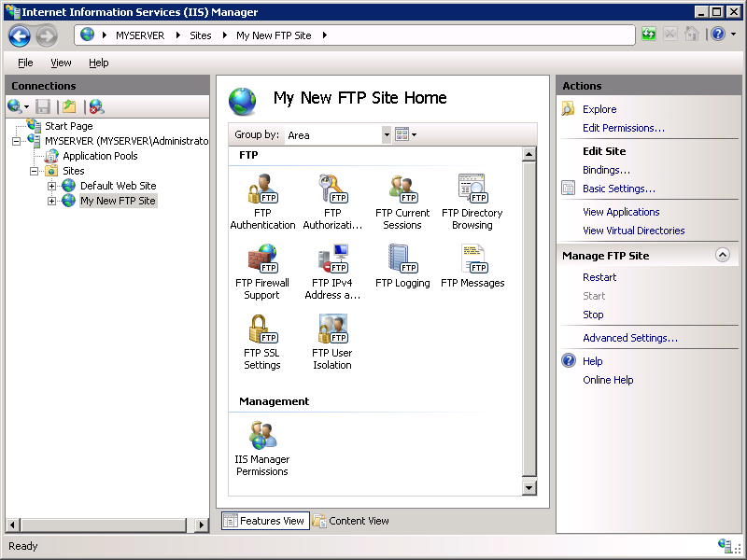Open FTP SSL Settings
The image size is (747, 560).
point(262,336)
